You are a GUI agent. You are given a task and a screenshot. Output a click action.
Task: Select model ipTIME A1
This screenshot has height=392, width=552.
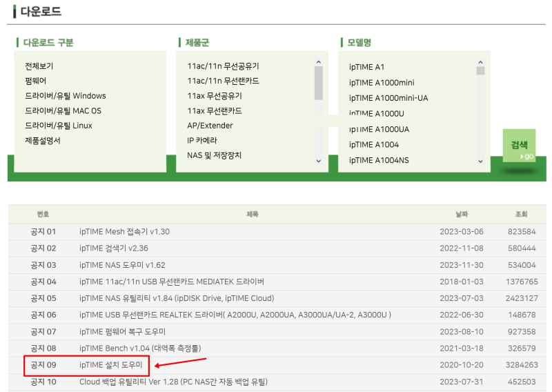(366, 67)
